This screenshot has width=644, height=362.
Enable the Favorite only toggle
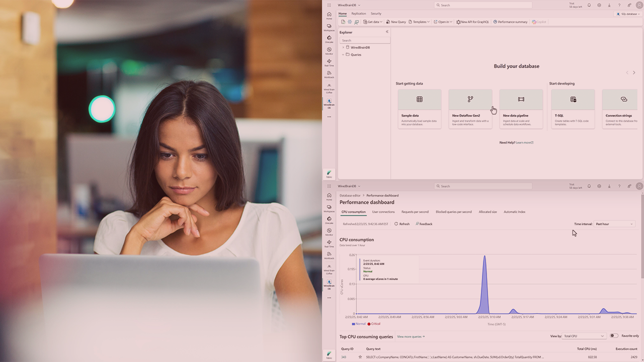(x=614, y=336)
